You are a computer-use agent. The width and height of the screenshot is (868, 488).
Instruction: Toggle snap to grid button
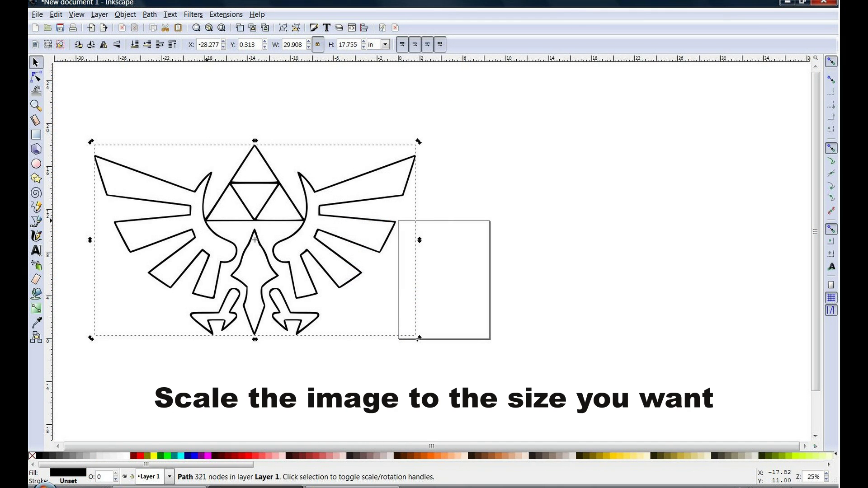(x=831, y=297)
